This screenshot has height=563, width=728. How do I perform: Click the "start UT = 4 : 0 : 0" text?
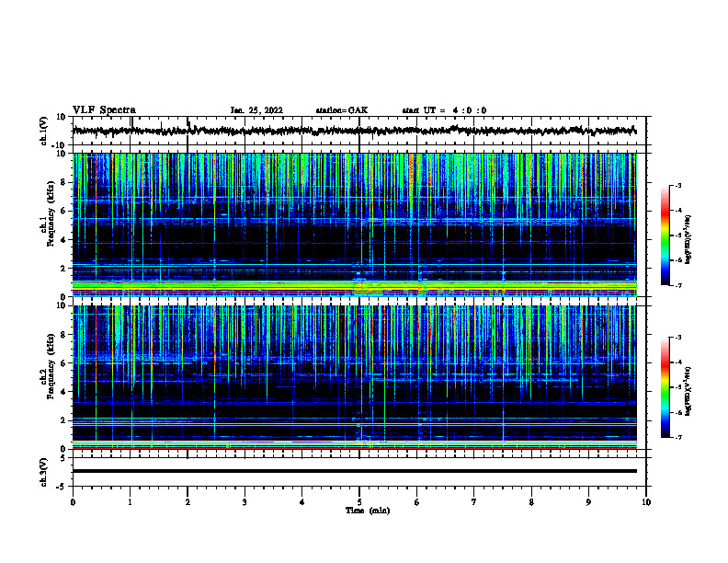(x=444, y=110)
